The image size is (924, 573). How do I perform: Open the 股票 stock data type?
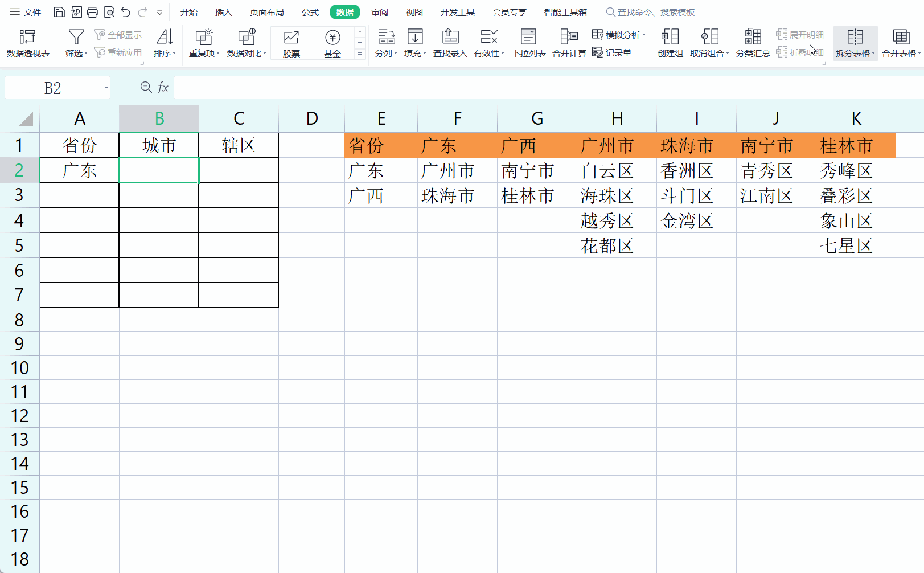tap(291, 43)
